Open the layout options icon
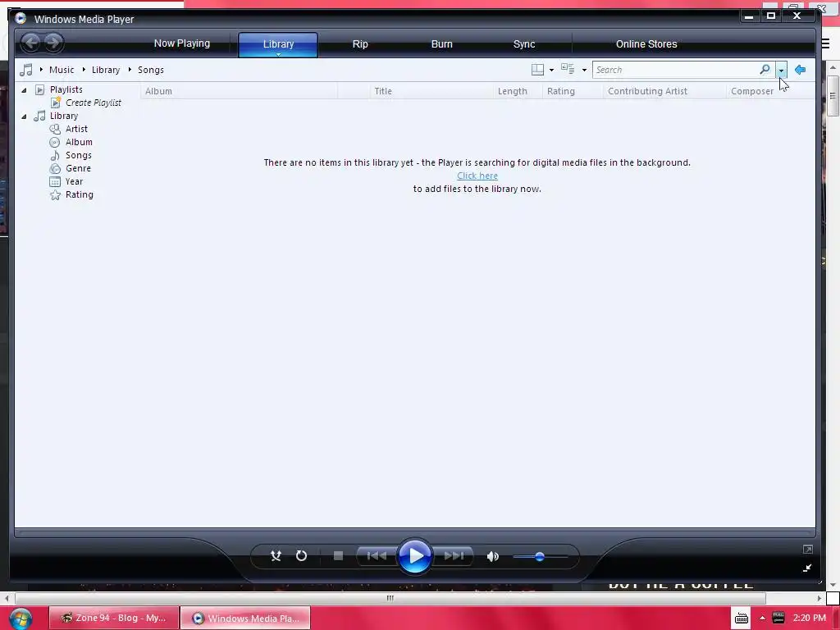 (x=537, y=70)
